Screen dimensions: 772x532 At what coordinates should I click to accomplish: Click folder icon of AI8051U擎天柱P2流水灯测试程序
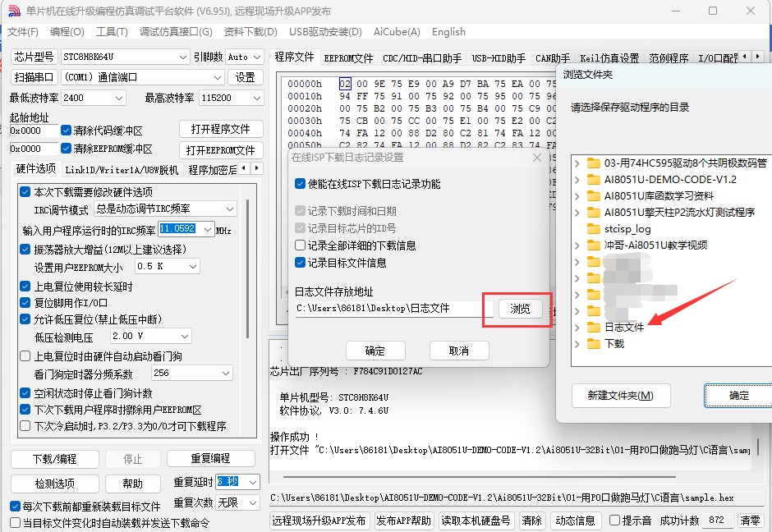594,213
